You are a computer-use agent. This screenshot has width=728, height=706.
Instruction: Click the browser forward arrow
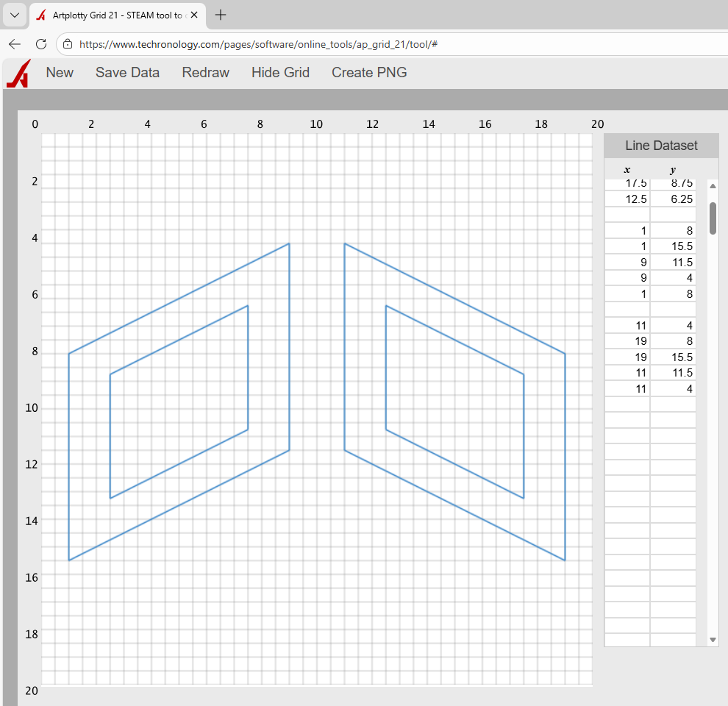pyautogui.click(x=28, y=44)
